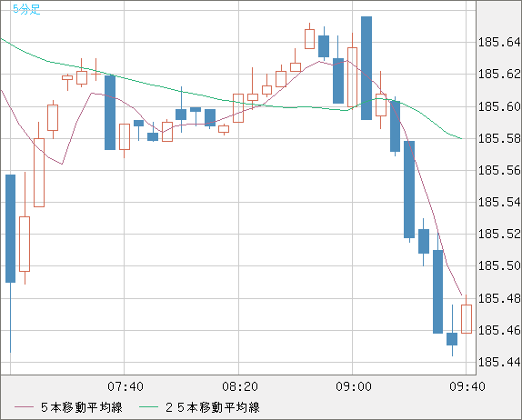The image size is (522, 420).
Task: Click the 185.54 price axis label
Action: pyautogui.click(x=499, y=202)
